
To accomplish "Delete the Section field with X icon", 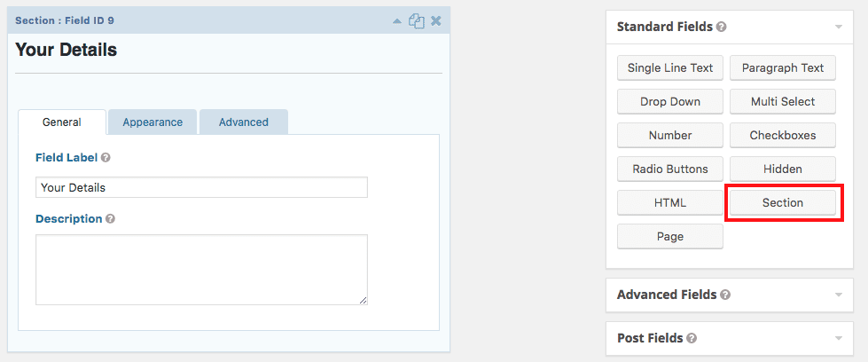I will 435,20.
